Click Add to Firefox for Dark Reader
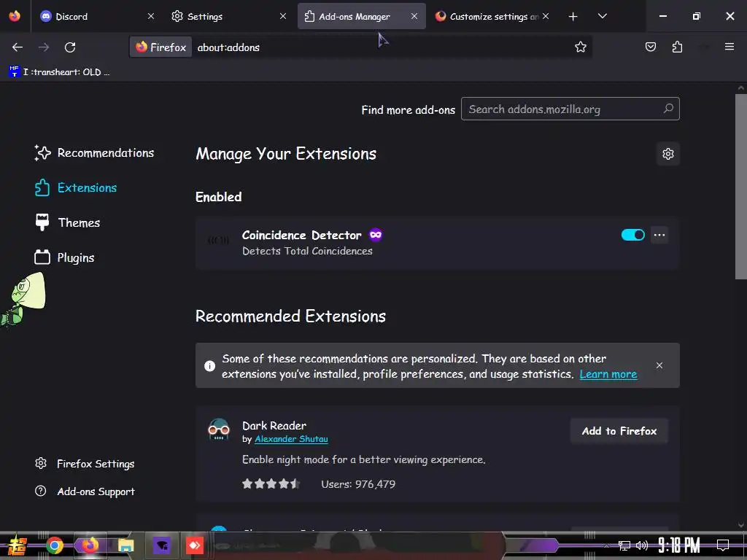747x560 pixels. coord(619,431)
